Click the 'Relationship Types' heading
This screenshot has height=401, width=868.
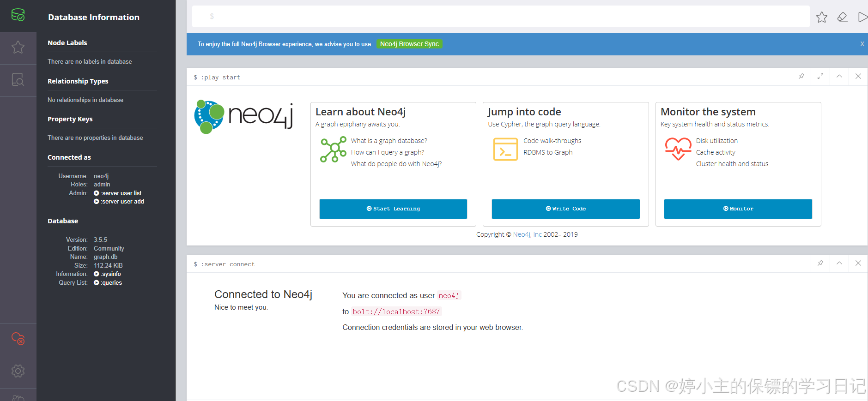78,81
